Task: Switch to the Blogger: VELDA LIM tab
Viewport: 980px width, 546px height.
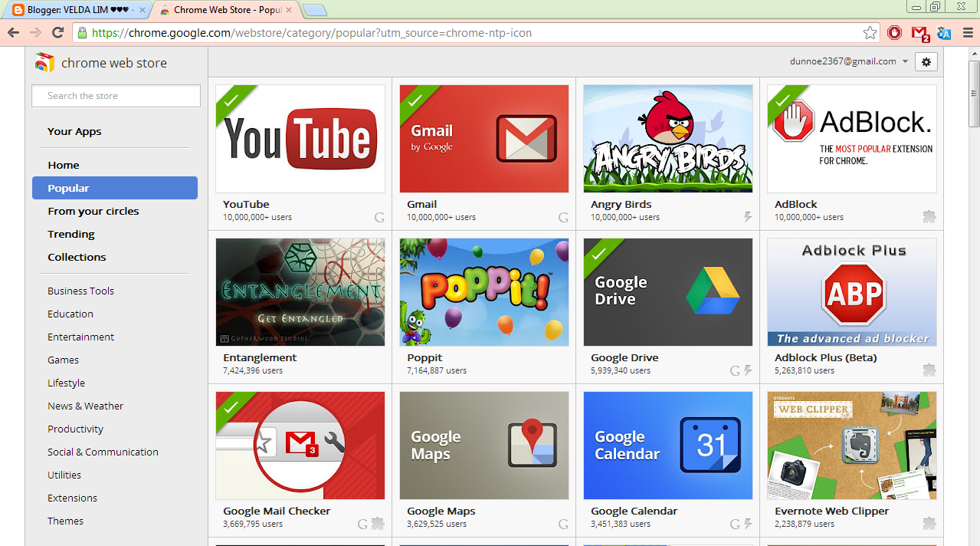Action: coord(77,10)
